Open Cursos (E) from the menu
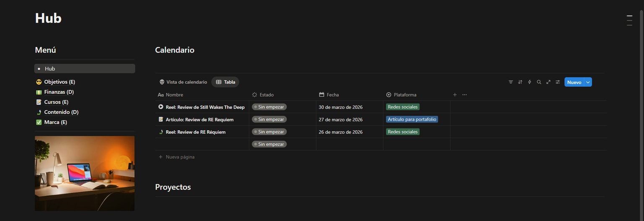Viewport: 644px width, 221px height. pyautogui.click(x=56, y=102)
